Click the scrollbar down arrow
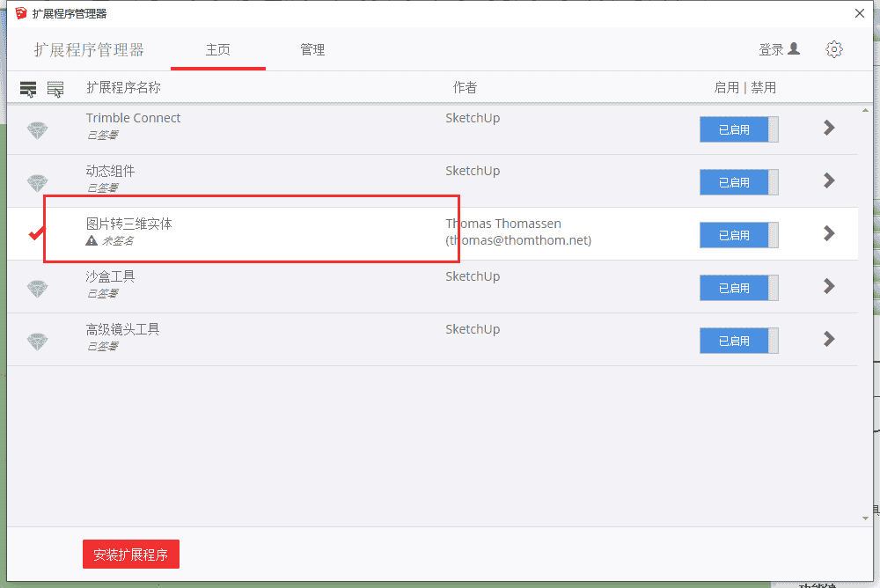Image resolution: width=880 pixels, height=588 pixels. (x=865, y=518)
